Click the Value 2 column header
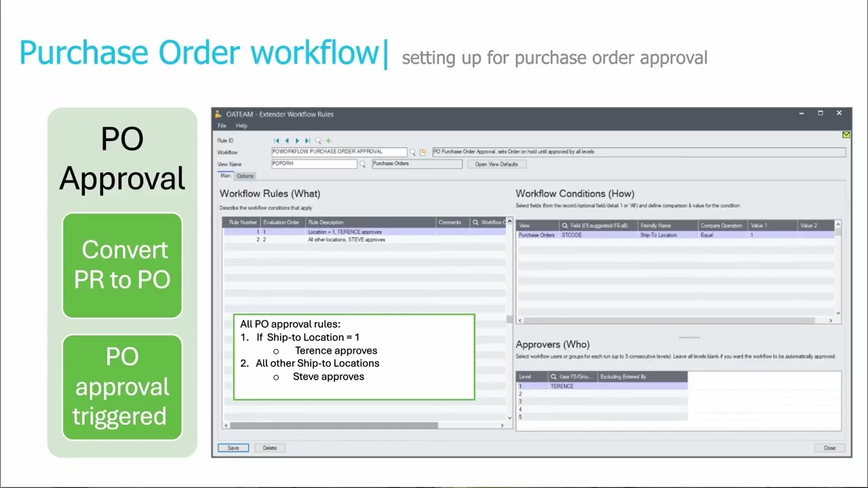 [816, 226]
